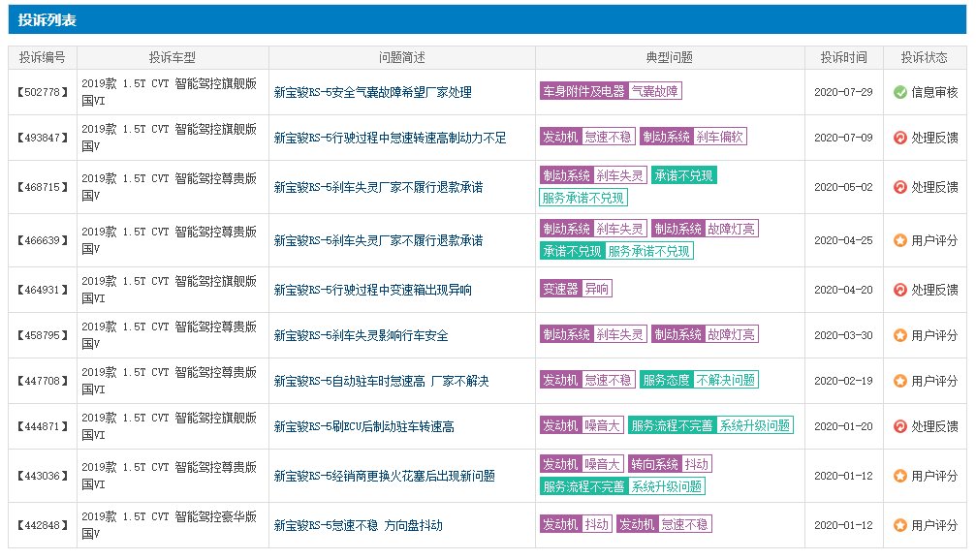The height and width of the screenshot is (560, 976).
Task: Select the 气囊故障 issue tag
Action: coord(655,91)
